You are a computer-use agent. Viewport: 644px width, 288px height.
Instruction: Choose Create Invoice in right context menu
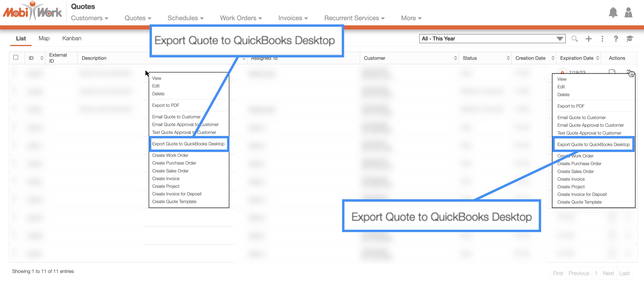(x=571, y=179)
